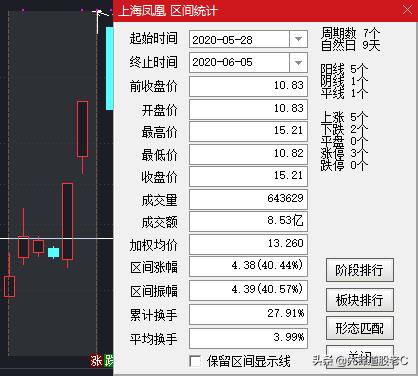Click the 跌停 0个 statistic
418x376 pixels.
tap(344, 165)
